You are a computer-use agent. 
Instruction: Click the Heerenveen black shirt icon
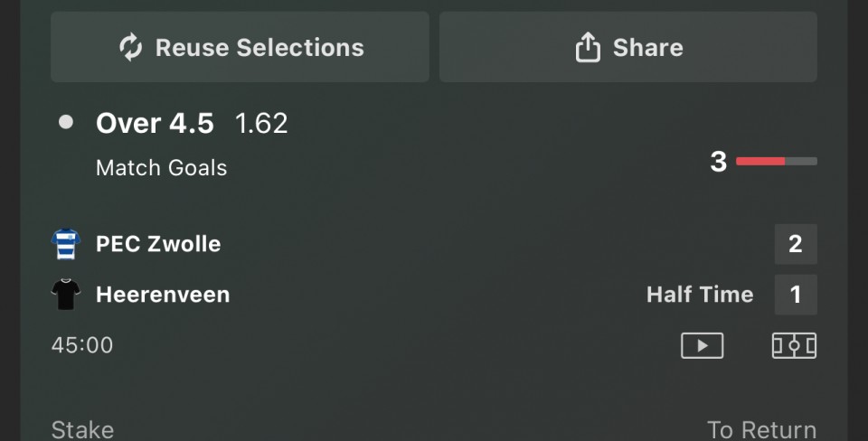66,295
